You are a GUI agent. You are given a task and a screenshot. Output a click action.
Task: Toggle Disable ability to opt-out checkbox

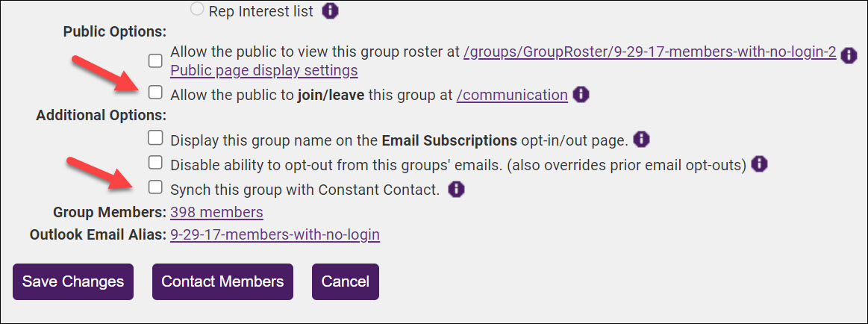tap(155, 162)
